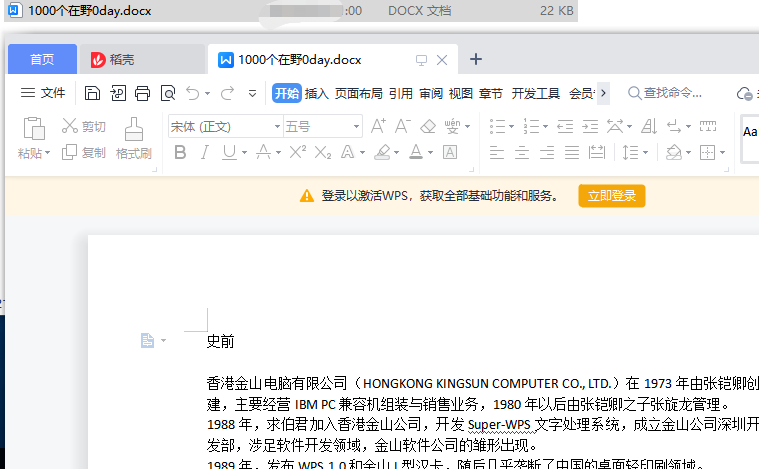Viewport: 759px width, 469px height.
Task: Switch to the 插入 tab
Action: (x=317, y=93)
